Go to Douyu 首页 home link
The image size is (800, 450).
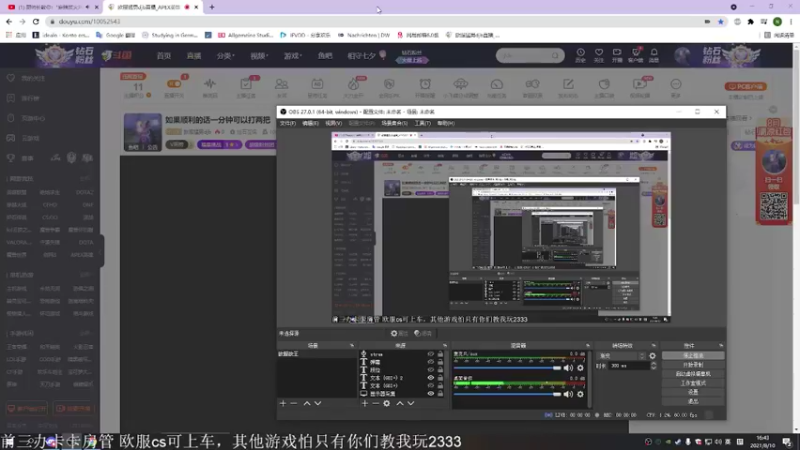164,56
